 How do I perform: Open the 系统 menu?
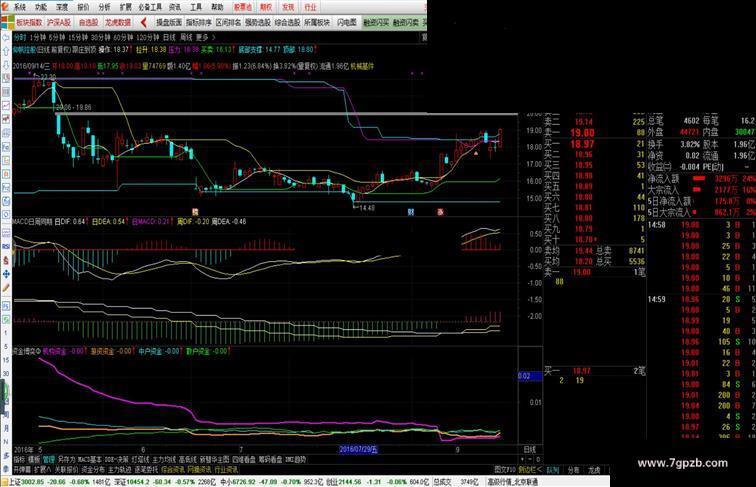[x=20, y=7]
